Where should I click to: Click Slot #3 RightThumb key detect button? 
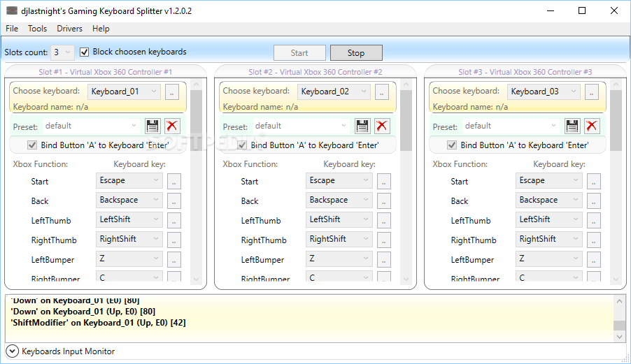(594, 240)
